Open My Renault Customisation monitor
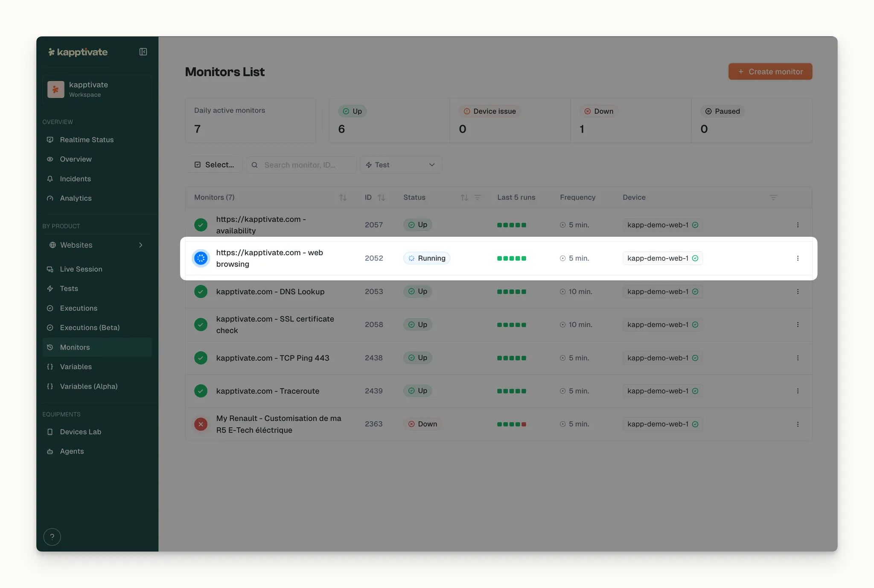The height and width of the screenshot is (588, 874). [x=279, y=424]
